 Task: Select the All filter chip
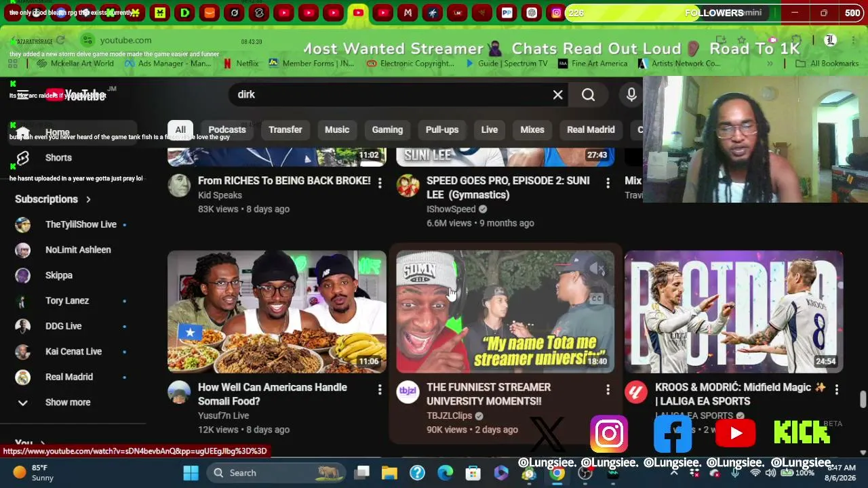tap(180, 129)
